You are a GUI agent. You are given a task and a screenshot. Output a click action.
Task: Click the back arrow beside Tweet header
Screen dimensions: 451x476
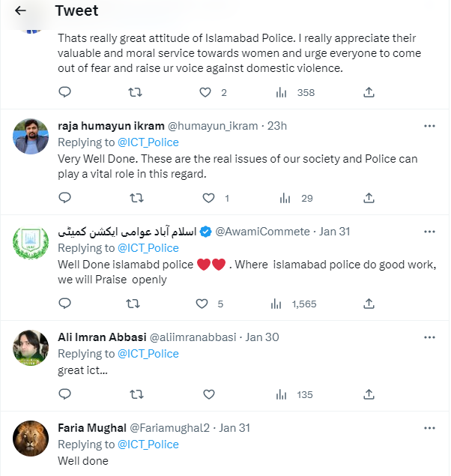(21, 10)
